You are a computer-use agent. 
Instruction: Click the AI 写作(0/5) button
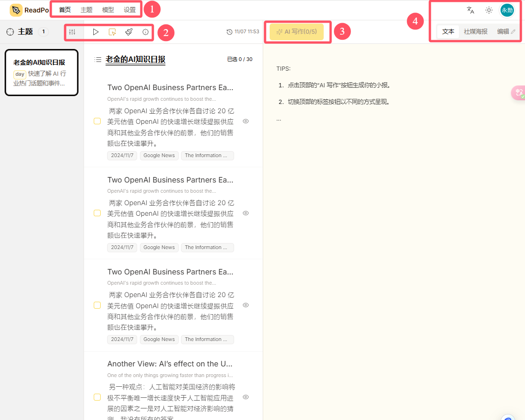pyautogui.click(x=296, y=32)
